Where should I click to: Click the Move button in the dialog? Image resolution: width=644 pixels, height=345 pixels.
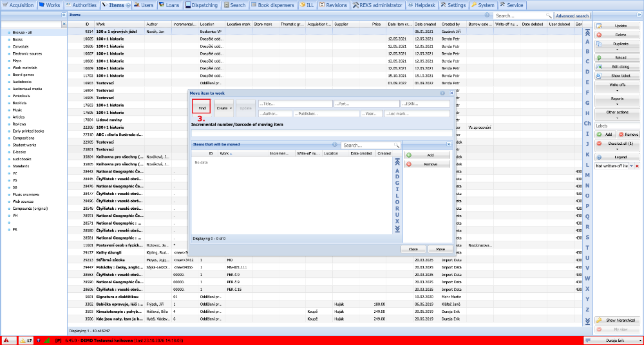click(x=440, y=249)
